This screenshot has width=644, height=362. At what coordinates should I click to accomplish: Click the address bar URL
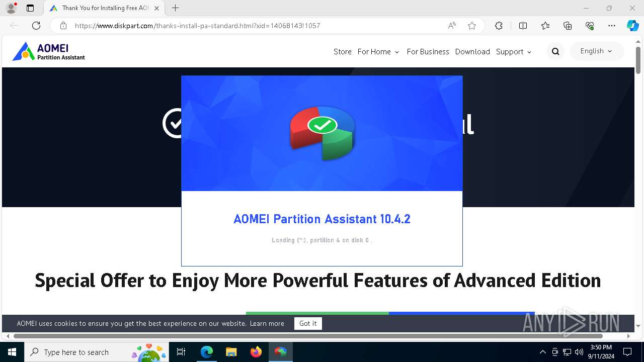197,26
